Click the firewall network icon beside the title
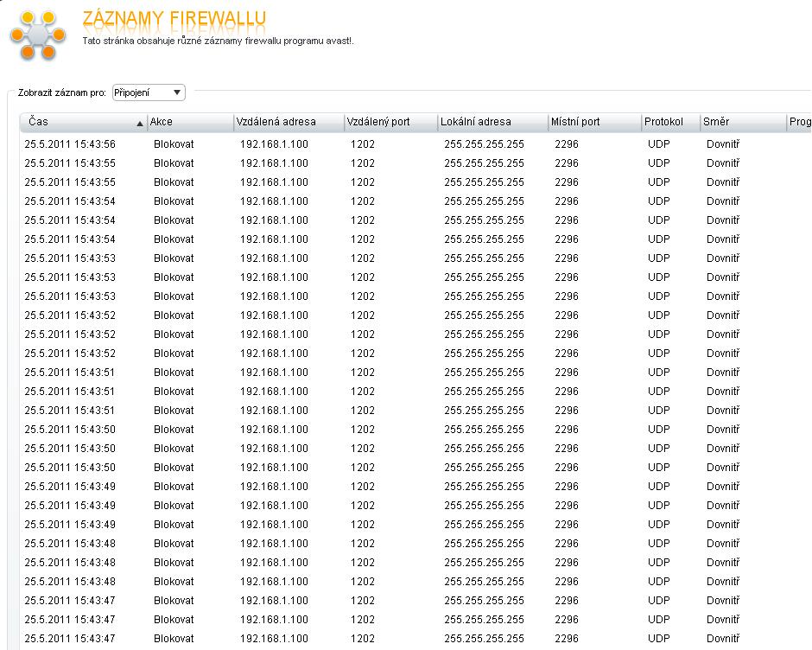 (x=38, y=35)
